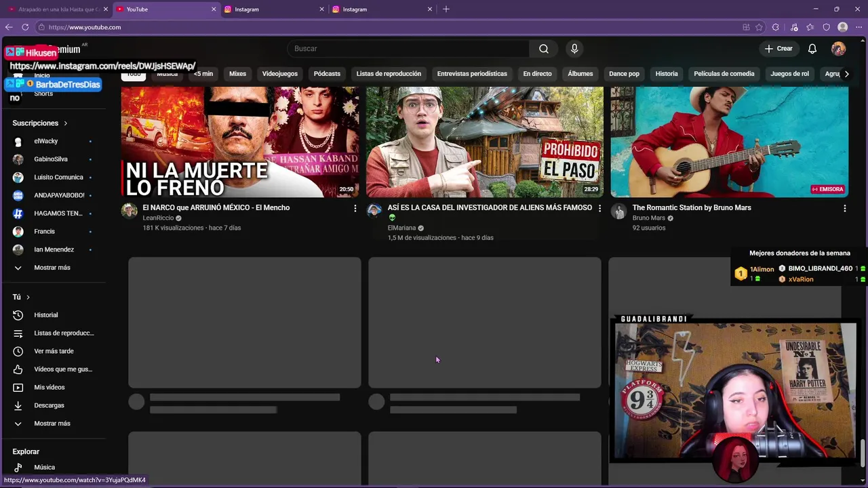Select the Pódcasts filter chip
This screenshot has width=868, height=488.
[327, 74]
